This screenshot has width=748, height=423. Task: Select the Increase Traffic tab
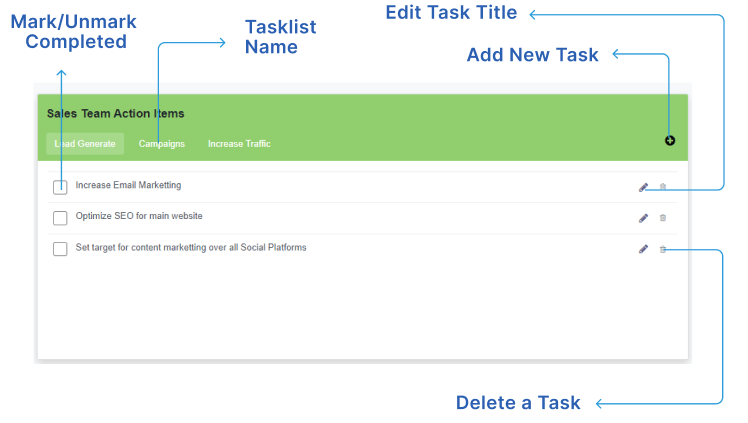click(239, 144)
